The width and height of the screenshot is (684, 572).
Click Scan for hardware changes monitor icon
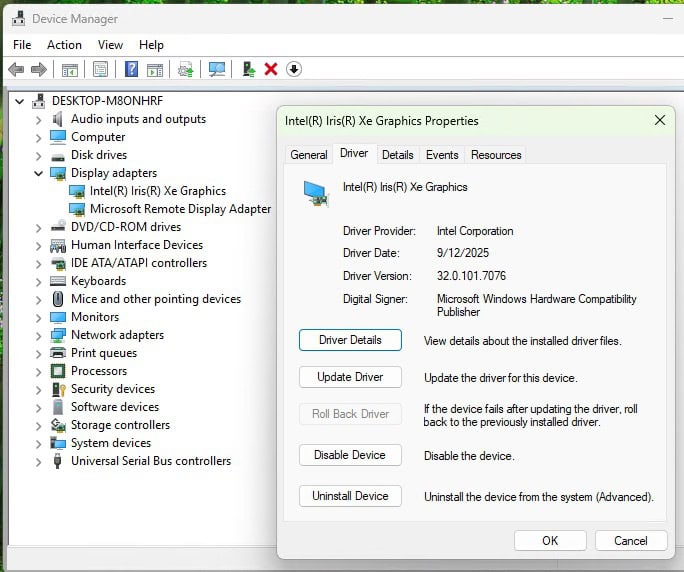(216, 69)
